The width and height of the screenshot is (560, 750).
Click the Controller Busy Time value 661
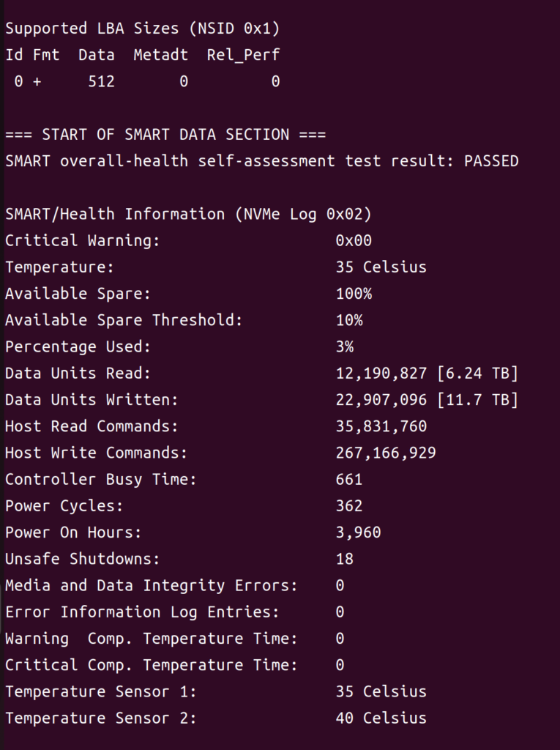(x=349, y=480)
